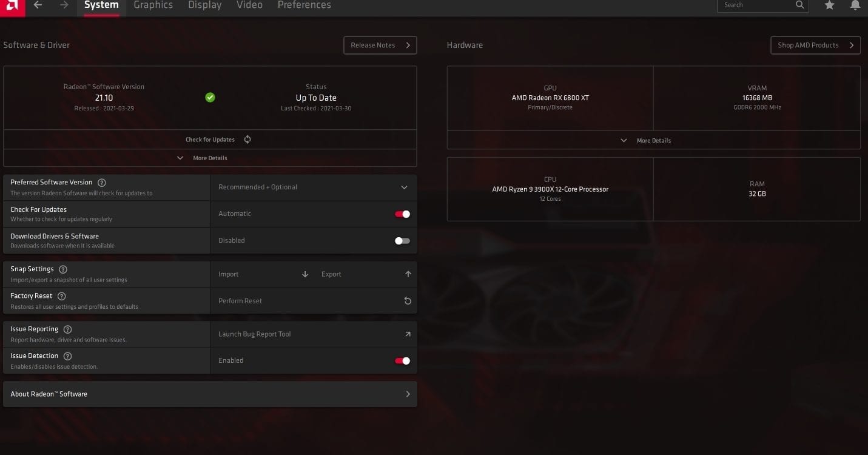Click the Snap Settings export up-arrow icon
Image resolution: width=868 pixels, height=455 pixels.
408,274
